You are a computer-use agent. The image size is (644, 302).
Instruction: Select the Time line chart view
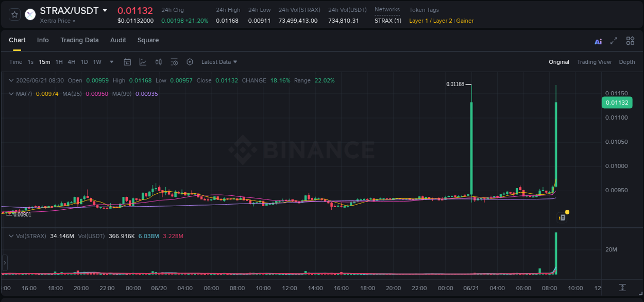coord(15,62)
